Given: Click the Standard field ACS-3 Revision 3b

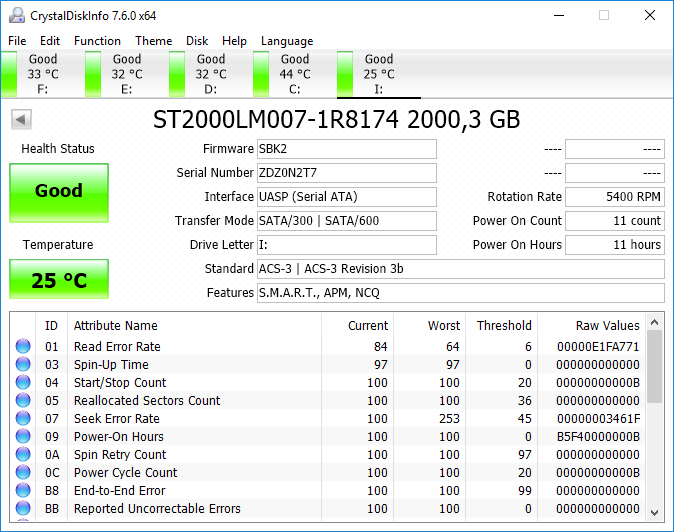Looking at the screenshot, I should [x=461, y=269].
